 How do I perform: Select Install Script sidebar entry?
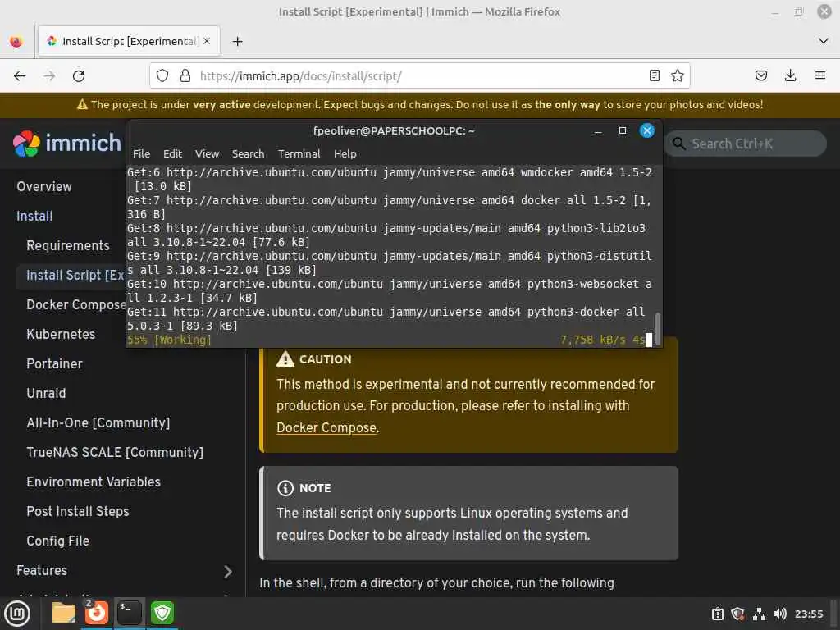(x=75, y=275)
